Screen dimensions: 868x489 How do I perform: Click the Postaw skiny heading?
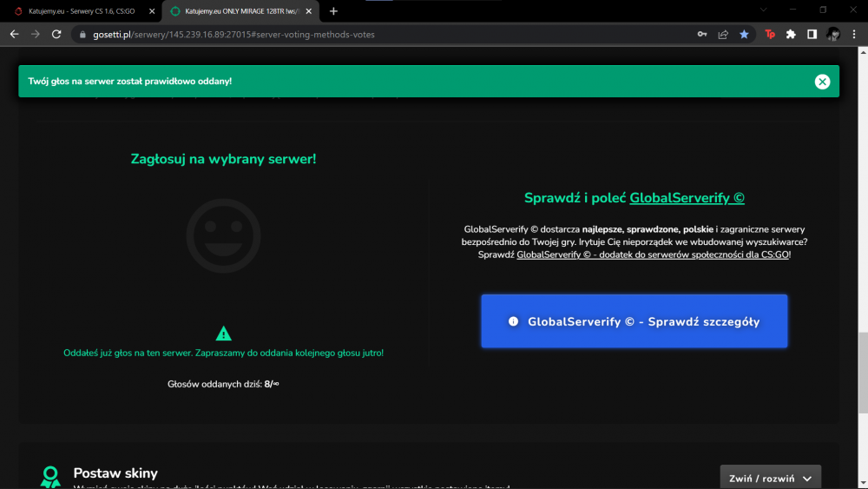[115, 473]
